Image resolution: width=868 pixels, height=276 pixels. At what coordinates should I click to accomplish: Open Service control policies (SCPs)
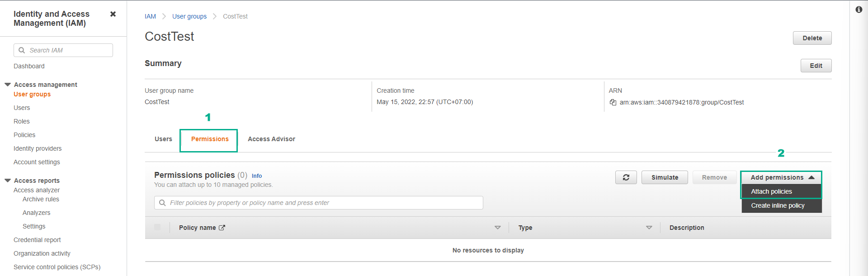pos(57,267)
